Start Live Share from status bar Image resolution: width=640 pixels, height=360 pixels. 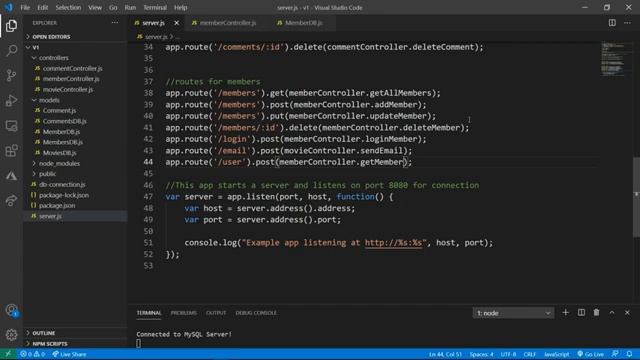coord(69,354)
